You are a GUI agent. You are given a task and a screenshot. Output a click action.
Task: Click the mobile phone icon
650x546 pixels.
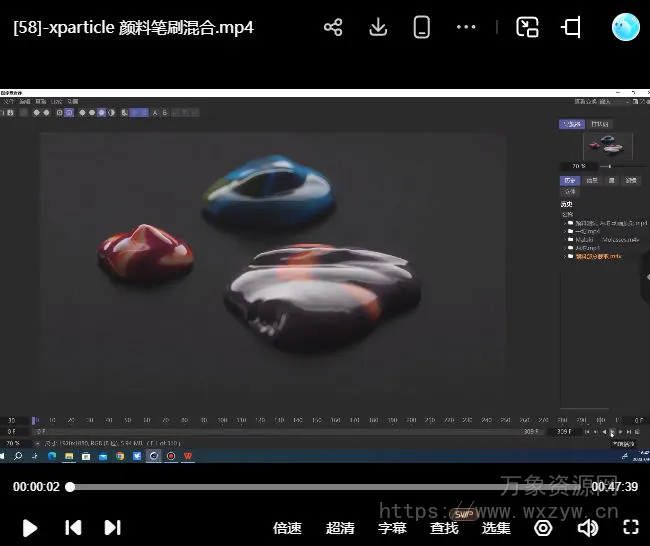click(x=422, y=27)
